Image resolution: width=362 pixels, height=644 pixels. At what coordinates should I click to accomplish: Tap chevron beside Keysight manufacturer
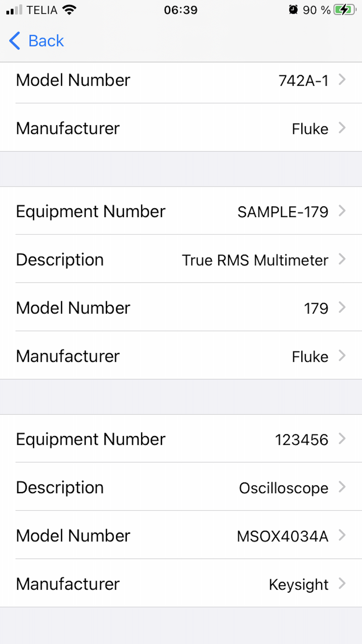coord(342,583)
